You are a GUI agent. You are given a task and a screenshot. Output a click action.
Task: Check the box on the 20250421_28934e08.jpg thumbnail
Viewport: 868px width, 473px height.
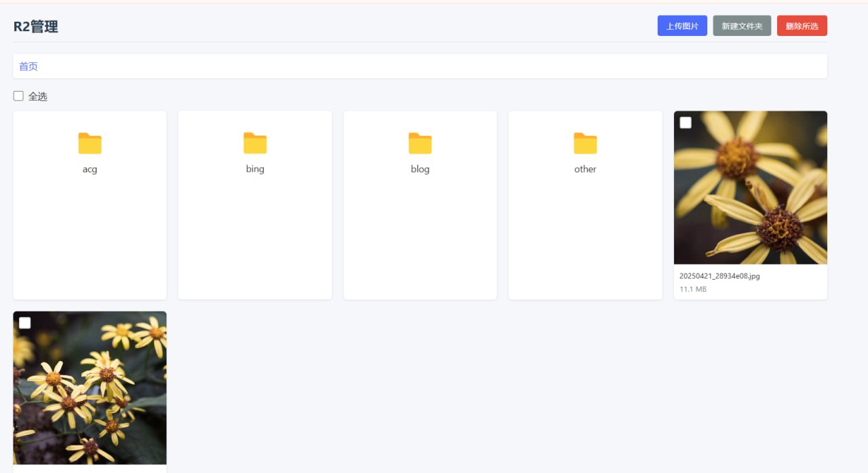(685, 122)
